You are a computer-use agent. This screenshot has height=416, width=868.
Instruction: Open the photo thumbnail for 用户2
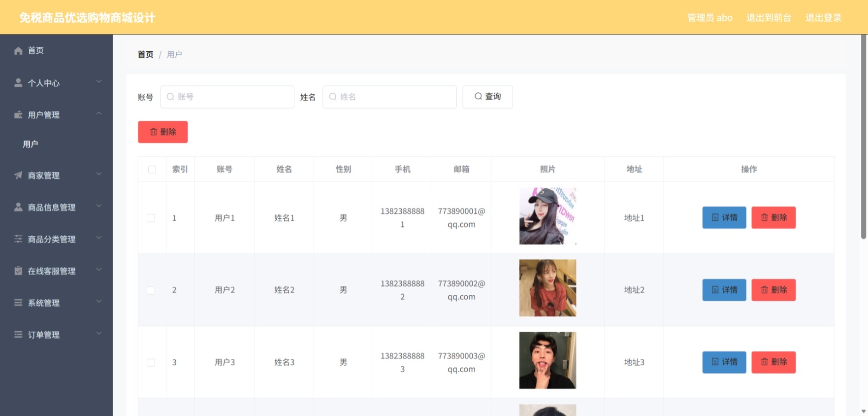coord(547,288)
